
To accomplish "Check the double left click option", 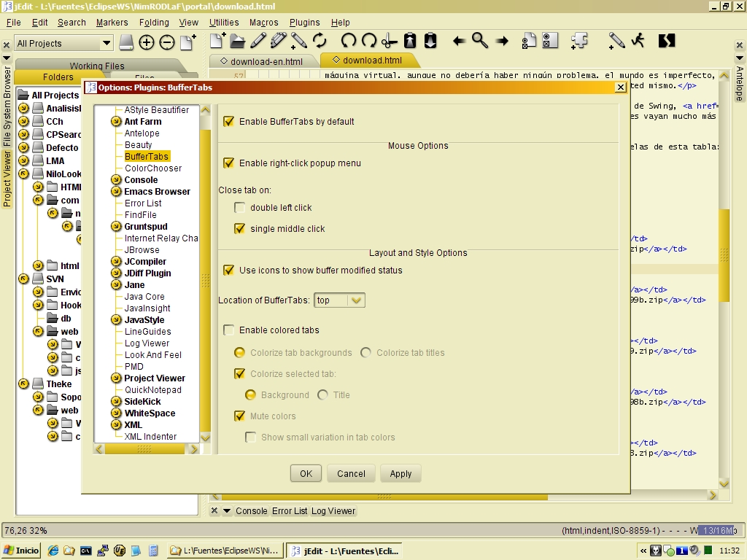I will [240, 208].
